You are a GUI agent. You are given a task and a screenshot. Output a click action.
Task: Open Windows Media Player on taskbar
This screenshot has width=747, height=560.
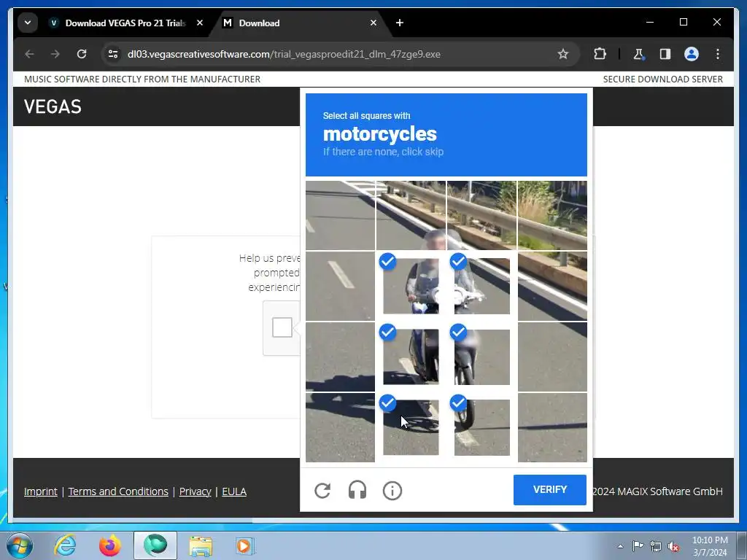[245, 545]
